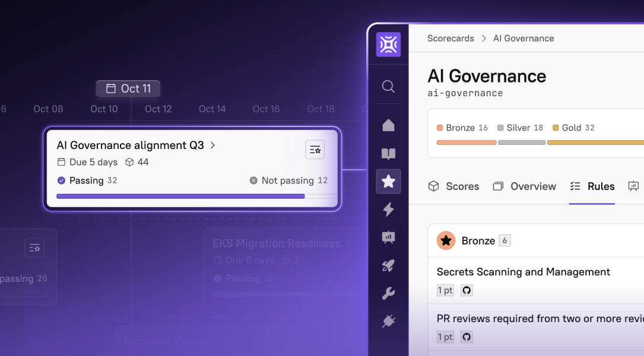Click the Cortex logo at sidebar top

[388, 44]
